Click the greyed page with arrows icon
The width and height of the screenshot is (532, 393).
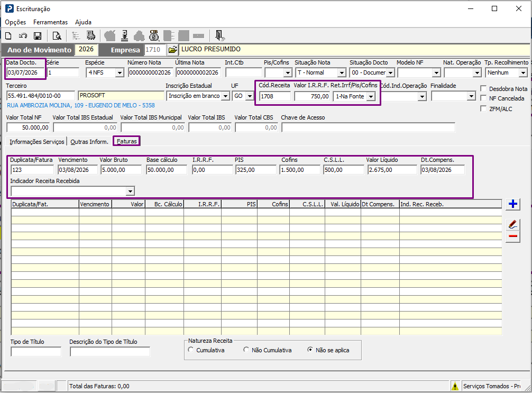click(x=169, y=35)
